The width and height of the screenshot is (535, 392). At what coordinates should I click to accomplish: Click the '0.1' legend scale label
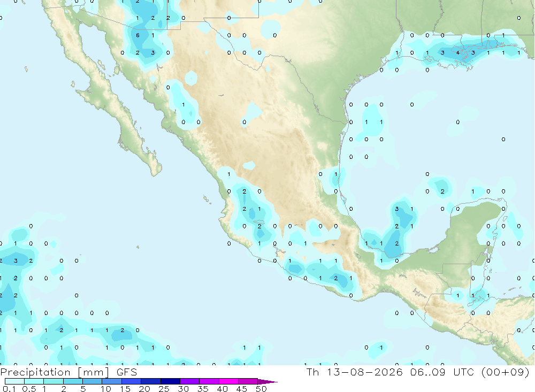pos(9,389)
